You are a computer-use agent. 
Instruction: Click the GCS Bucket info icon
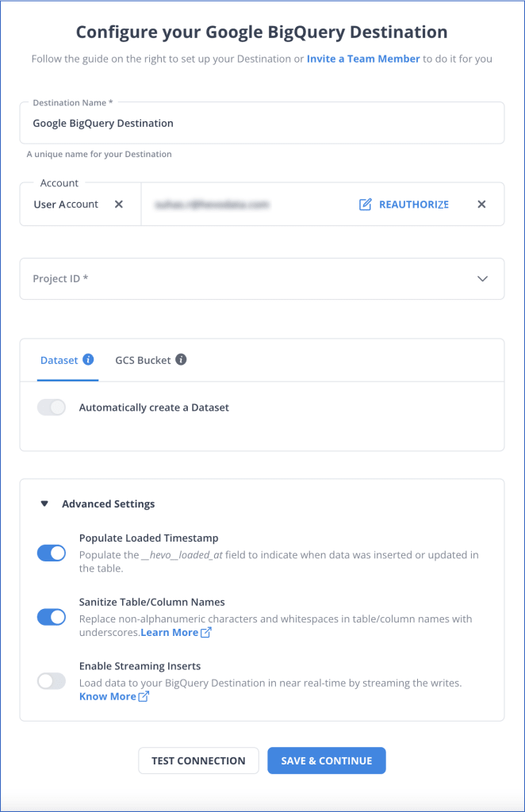[181, 359]
